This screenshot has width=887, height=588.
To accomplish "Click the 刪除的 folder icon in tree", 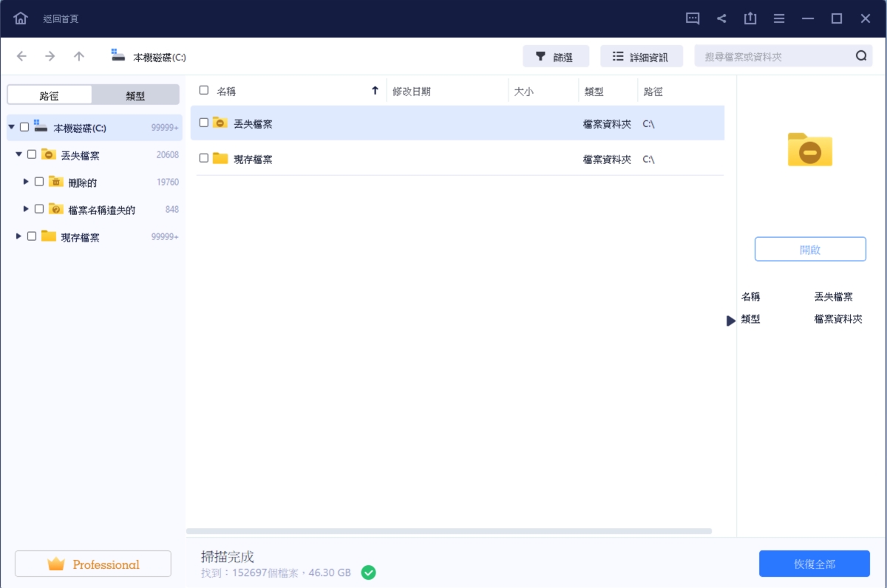I will (56, 182).
